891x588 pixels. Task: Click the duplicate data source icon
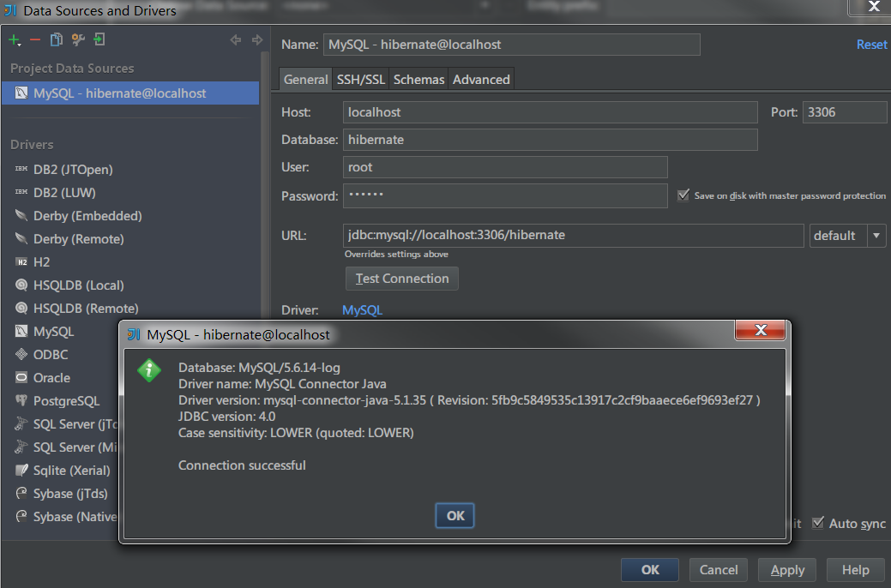(56, 39)
